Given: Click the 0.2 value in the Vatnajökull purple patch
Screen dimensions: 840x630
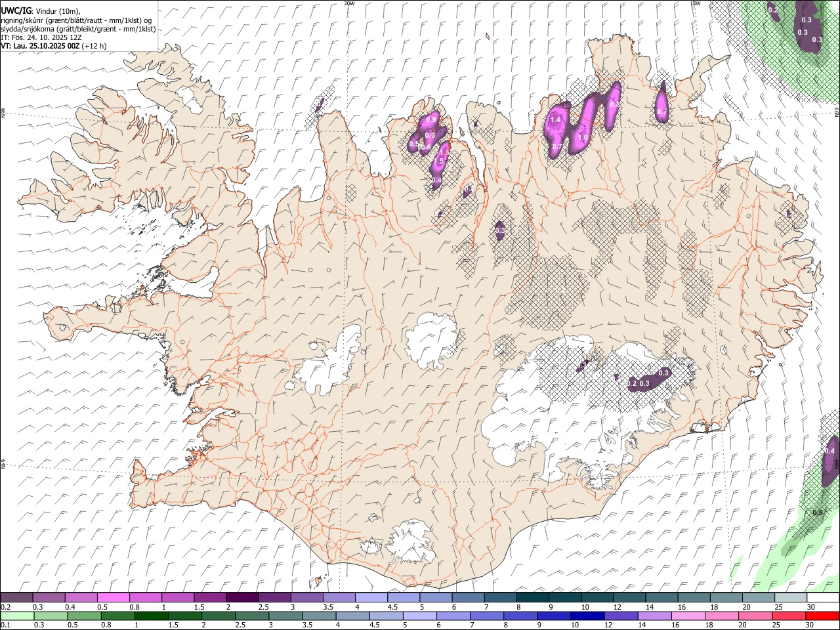Looking at the screenshot, I should coord(632,383).
